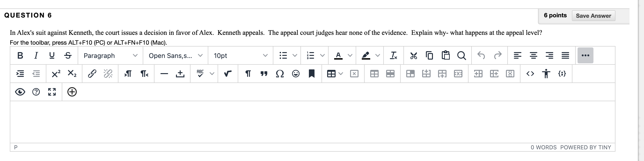Open the text color picker arrow
The image size is (644, 161).
pos(350,55)
